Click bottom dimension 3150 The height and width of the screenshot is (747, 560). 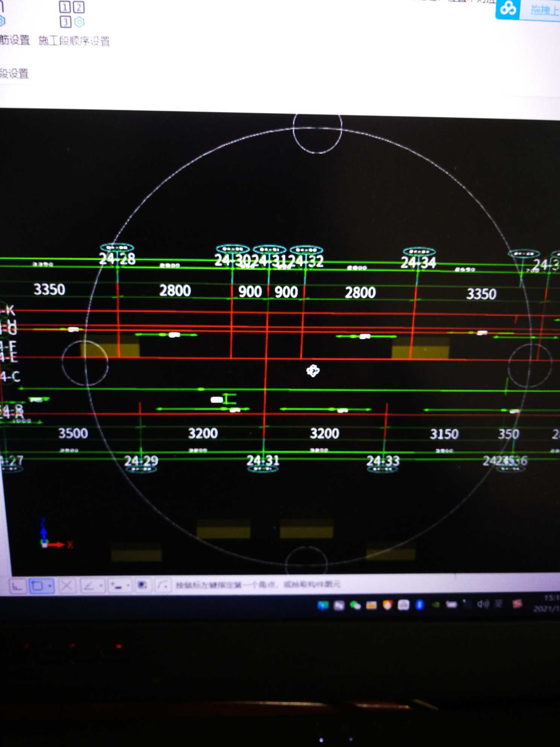pyautogui.click(x=444, y=434)
